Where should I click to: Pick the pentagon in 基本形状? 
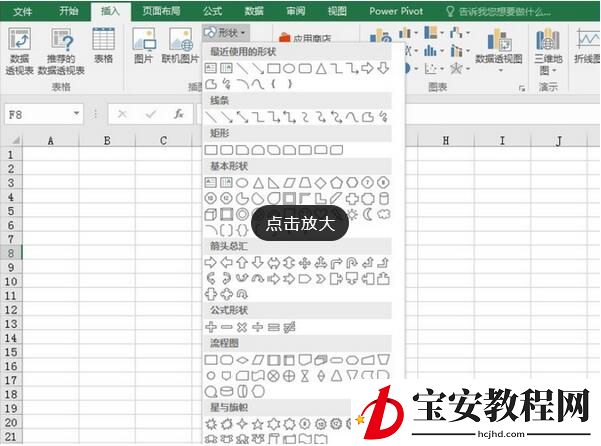pyautogui.click(x=336, y=183)
